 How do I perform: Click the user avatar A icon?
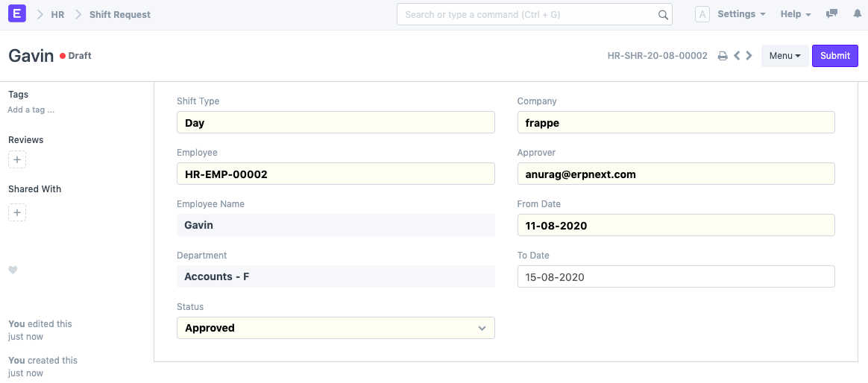pyautogui.click(x=702, y=14)
